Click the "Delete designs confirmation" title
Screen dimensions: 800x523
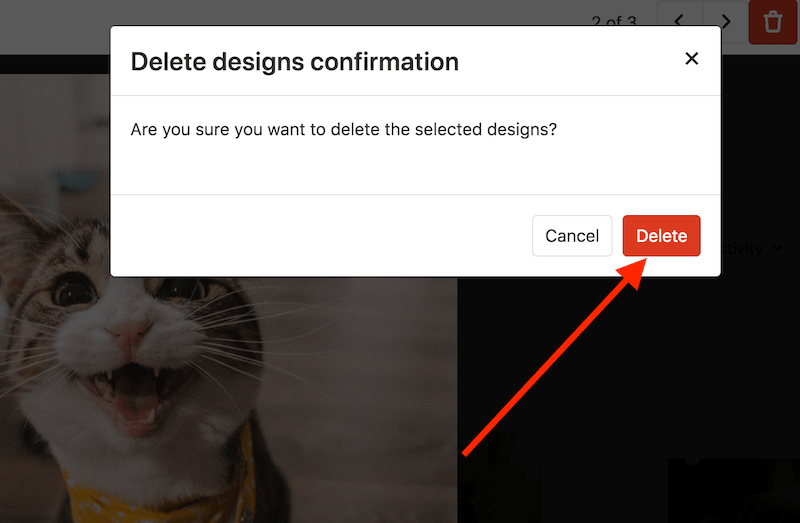[x=295, y=62]
